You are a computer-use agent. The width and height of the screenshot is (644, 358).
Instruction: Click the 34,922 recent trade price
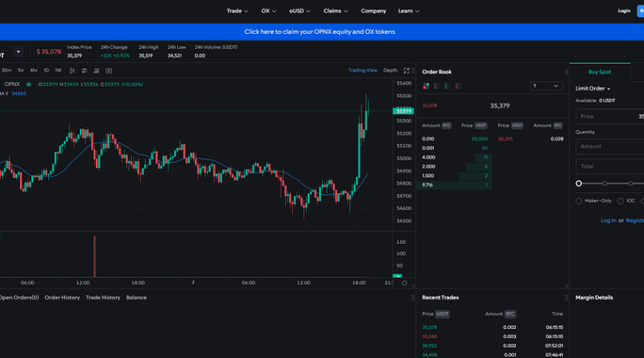pos(430,346)
